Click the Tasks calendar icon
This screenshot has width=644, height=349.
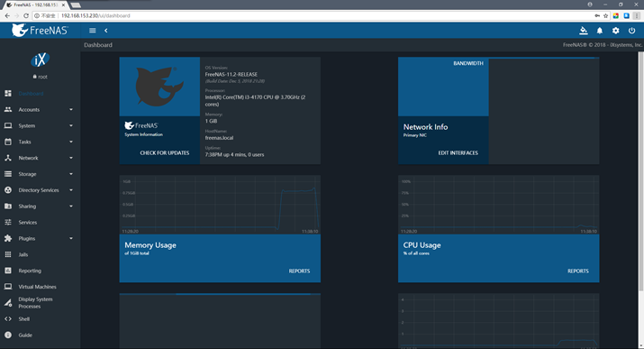(8, 142)
